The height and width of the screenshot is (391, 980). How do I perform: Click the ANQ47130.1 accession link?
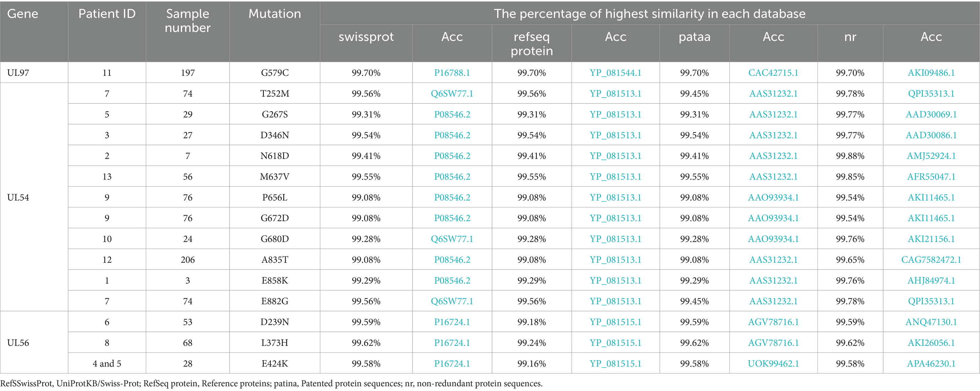[x=931, y=322]
